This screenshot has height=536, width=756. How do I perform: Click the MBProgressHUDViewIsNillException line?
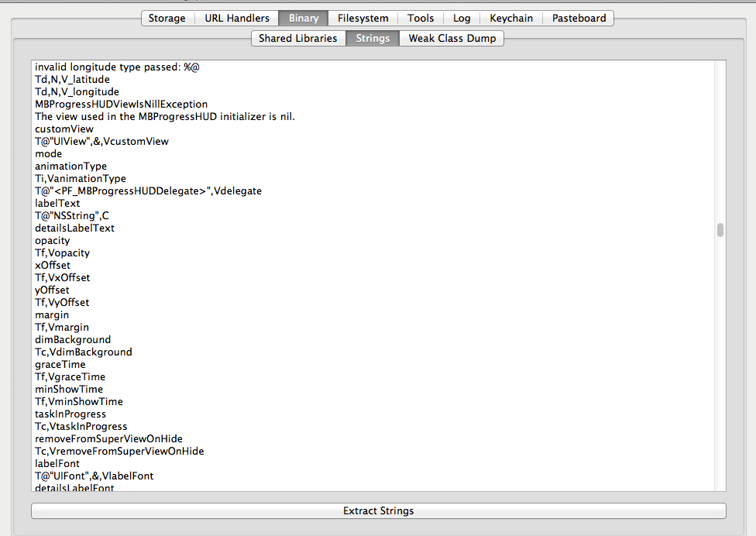click(x=121, y=104)
